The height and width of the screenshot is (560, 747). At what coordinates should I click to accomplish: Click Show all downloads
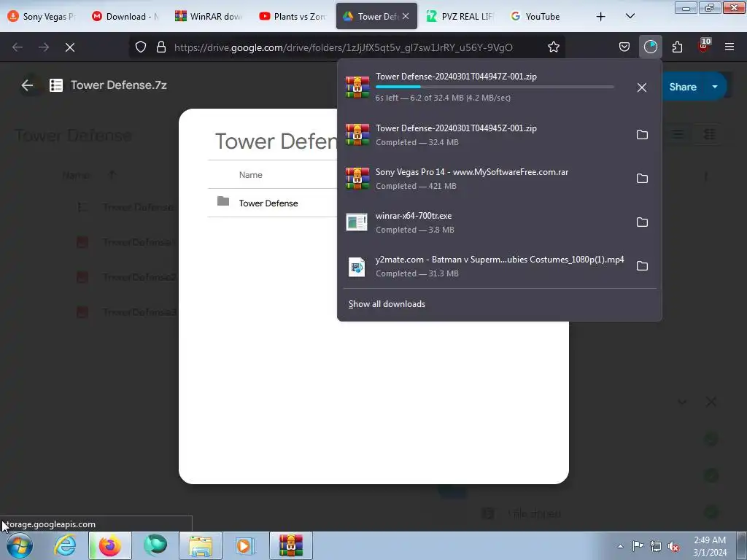tap(387, 304)
